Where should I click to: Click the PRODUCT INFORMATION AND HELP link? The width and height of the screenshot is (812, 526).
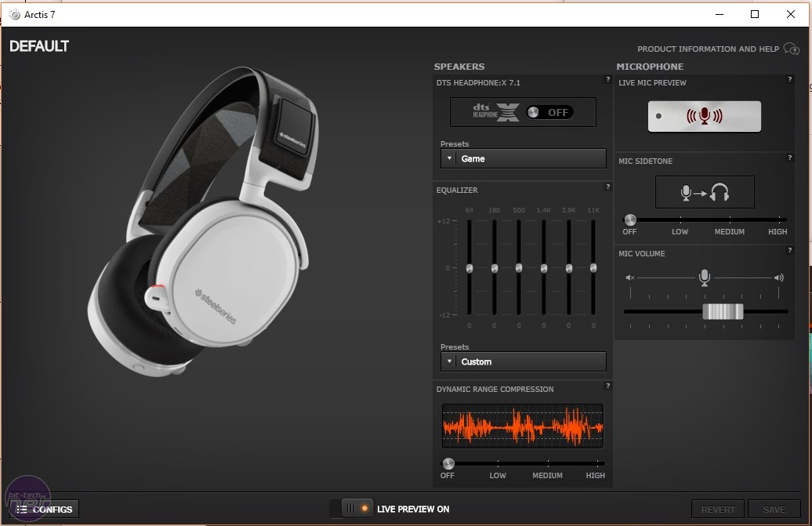click(x=708, y=49)
